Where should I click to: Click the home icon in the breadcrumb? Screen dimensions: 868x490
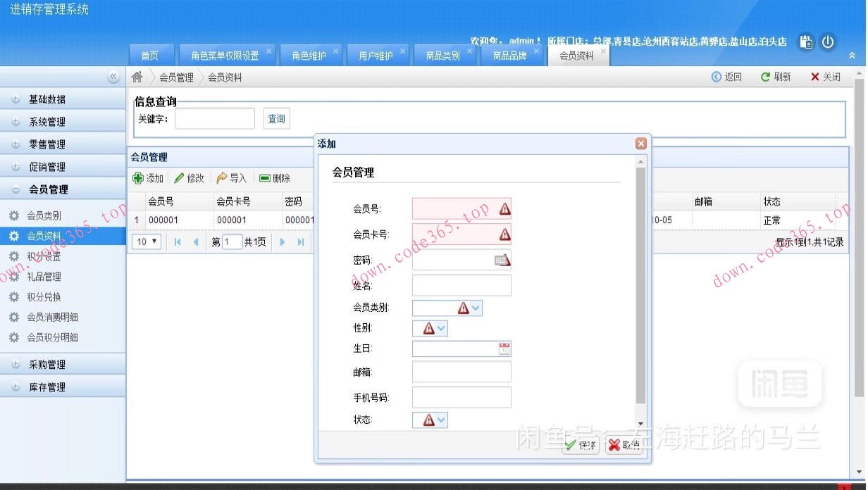(x=137, y=77)
